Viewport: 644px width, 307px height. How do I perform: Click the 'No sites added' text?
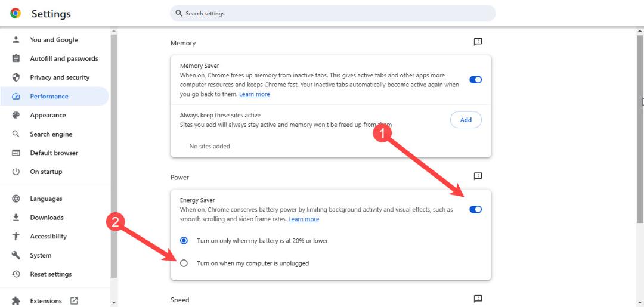pyautogui.click(x=209, y=147)
